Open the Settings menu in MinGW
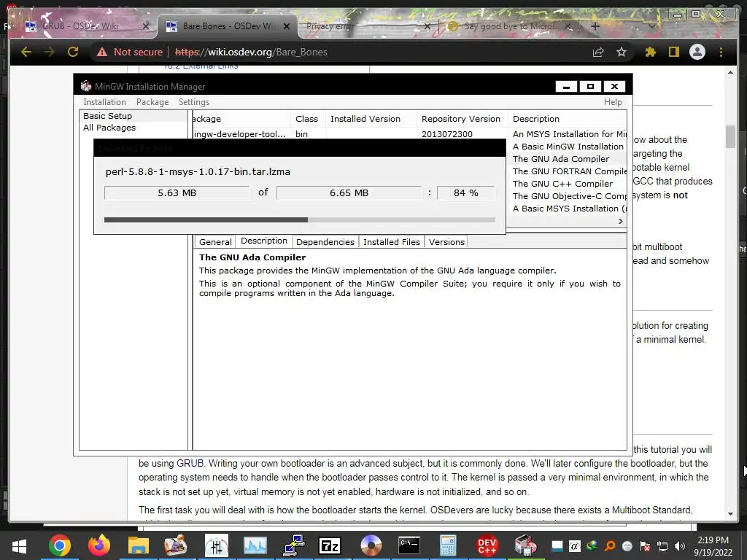 click(194, 102)
